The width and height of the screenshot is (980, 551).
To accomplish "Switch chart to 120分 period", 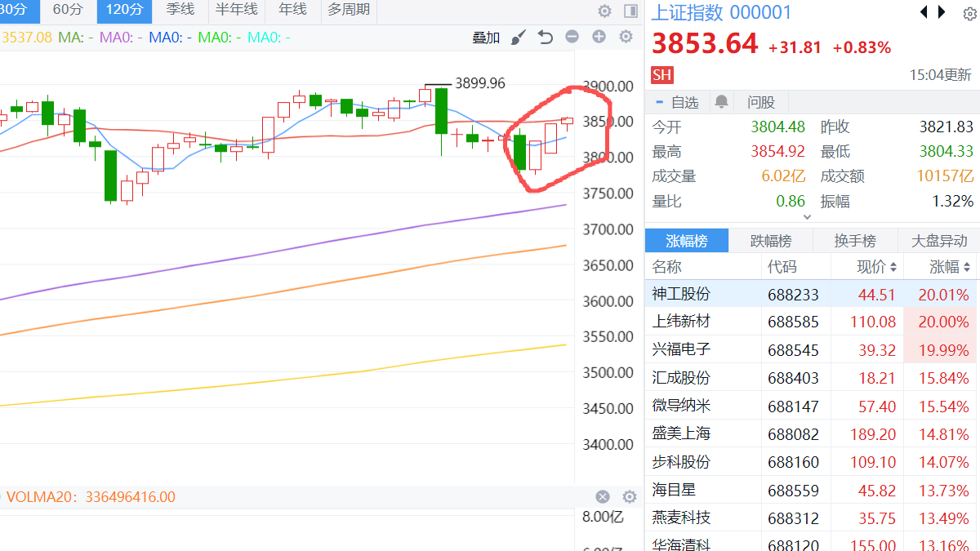I will 124,10.
